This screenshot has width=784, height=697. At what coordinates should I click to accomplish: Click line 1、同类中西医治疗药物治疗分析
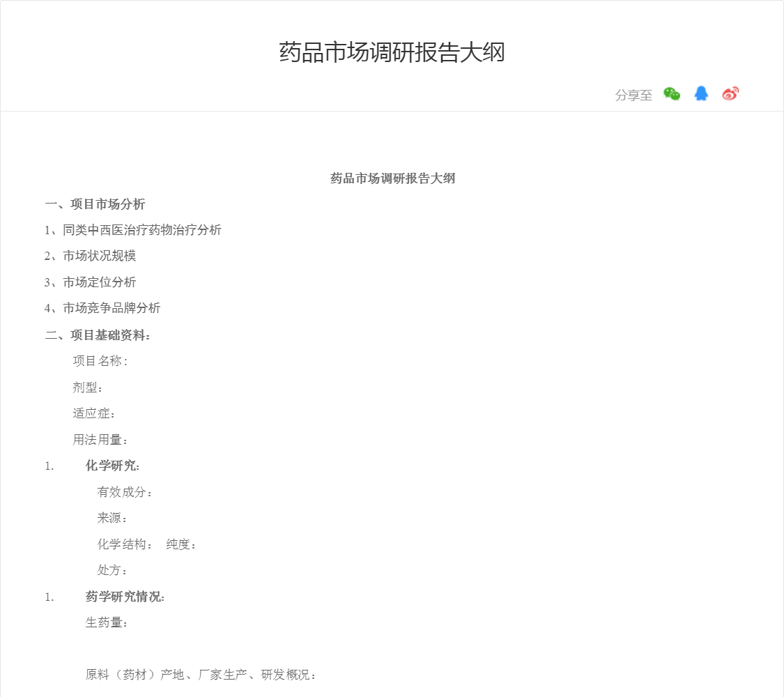point(132,230)
